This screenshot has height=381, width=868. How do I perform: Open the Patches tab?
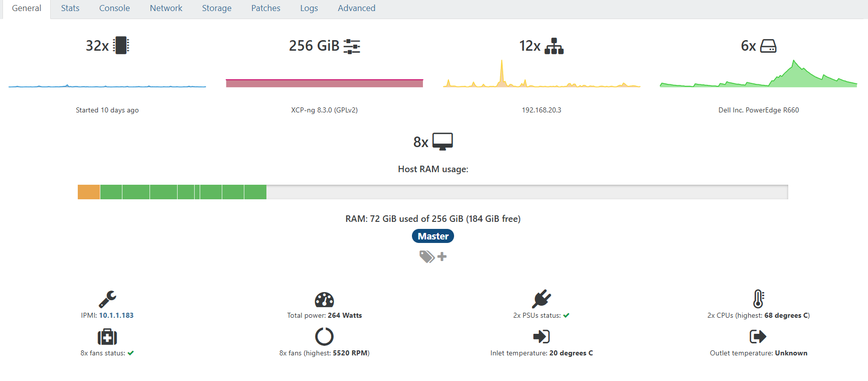(x=265, y=9)
